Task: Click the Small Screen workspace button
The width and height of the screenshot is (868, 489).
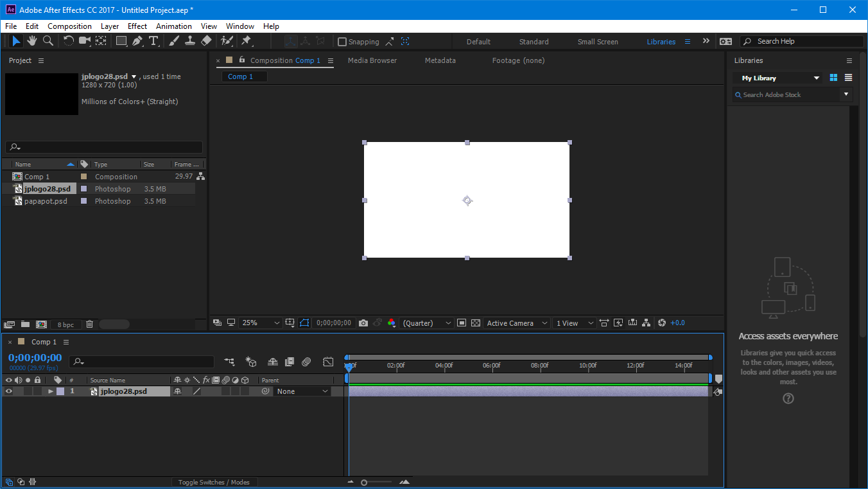Action: pyautogui.click(x=597, y=41)
